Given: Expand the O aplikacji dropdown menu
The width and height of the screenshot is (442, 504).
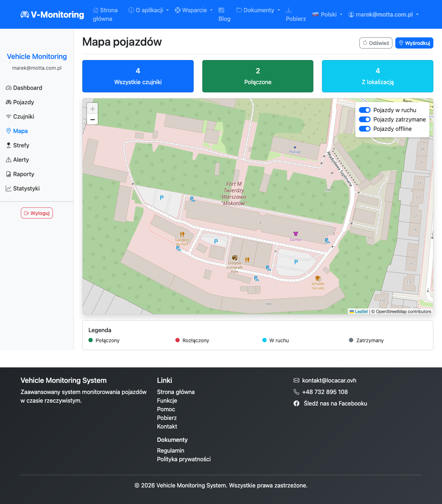Looking at the screenshot, I should pos(149,10).
